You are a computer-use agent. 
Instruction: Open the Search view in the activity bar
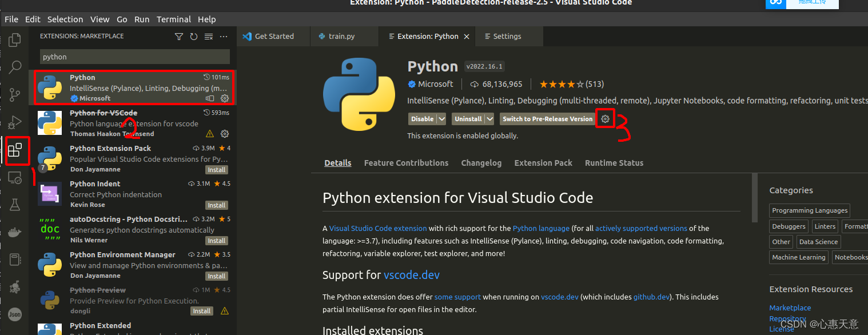[x=15, y=67]
